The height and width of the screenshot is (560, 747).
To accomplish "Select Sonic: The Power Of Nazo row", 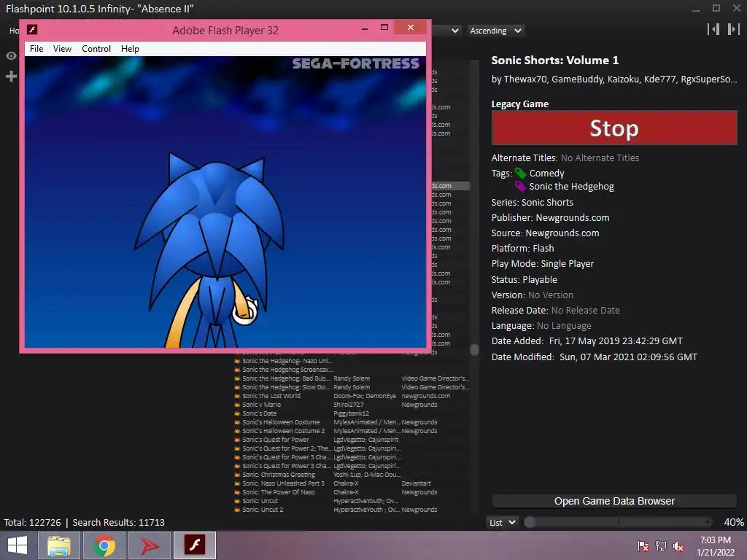I will point(352,492).
